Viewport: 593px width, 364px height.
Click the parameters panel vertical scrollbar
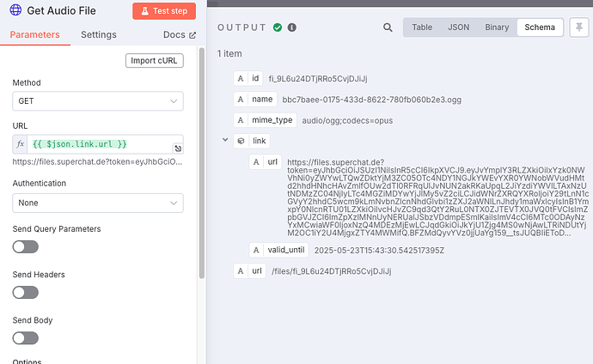click(202, 163)
